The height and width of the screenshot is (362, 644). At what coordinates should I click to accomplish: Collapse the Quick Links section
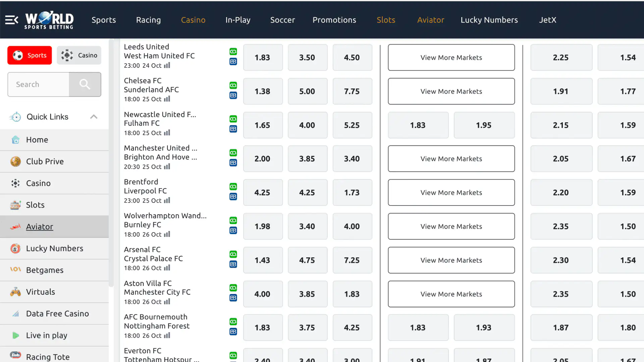94,117
